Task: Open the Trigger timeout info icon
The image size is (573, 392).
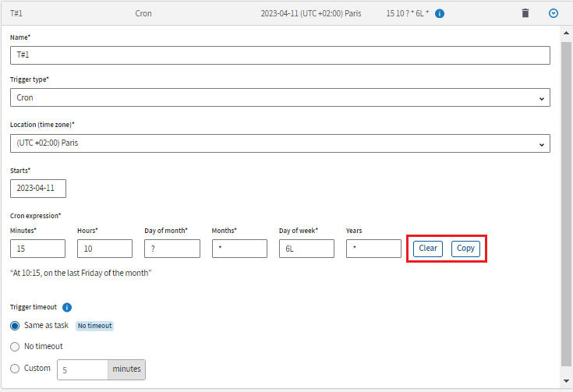Action: pyautogui.click(x=67, y=307)
